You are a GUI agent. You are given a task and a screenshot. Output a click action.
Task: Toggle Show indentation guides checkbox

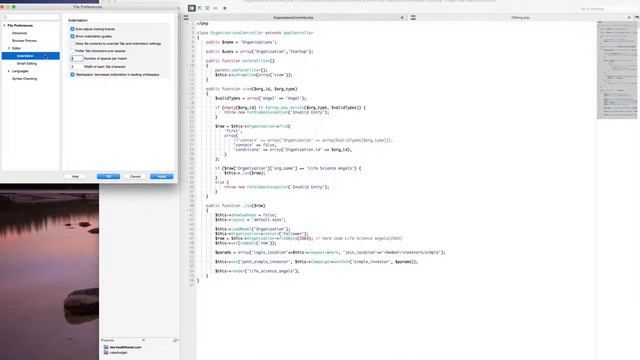coord(73,36)
